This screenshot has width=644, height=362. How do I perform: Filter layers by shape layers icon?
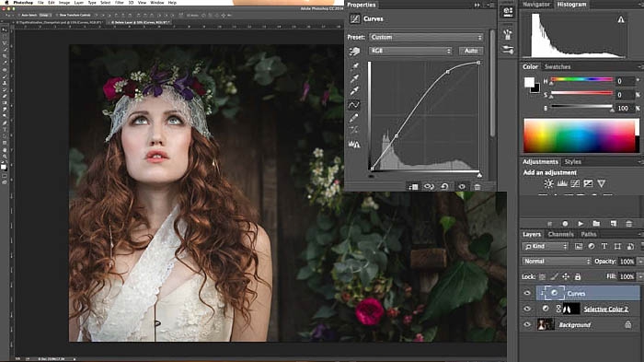click(617, 247)
